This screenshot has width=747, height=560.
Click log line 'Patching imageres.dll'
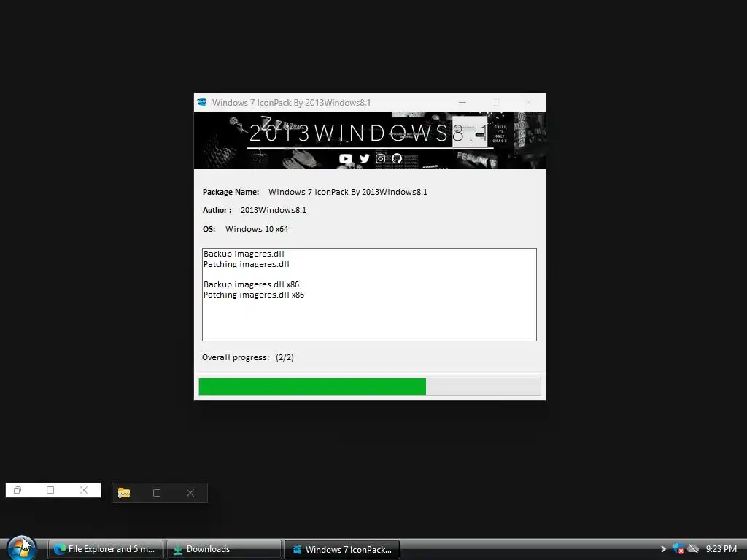click(x=247, y=264)
